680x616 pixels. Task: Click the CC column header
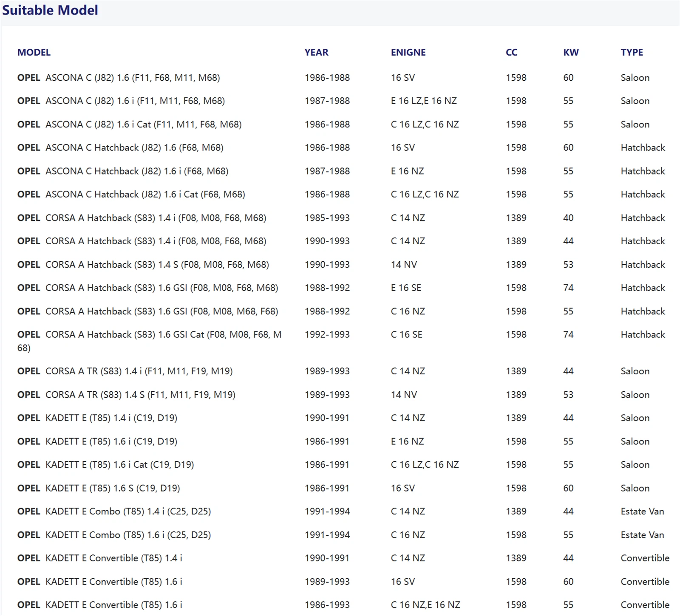click(511, 52)
